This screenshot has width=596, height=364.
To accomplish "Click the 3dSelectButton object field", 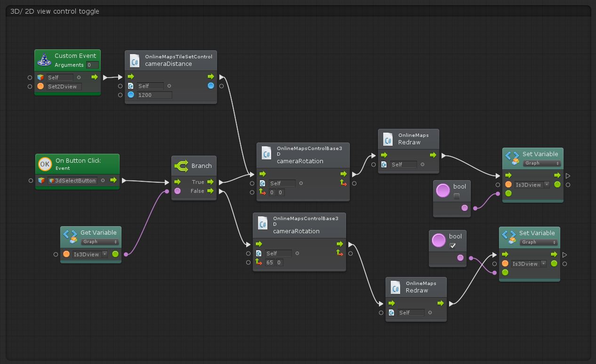I will coord(72,181).
